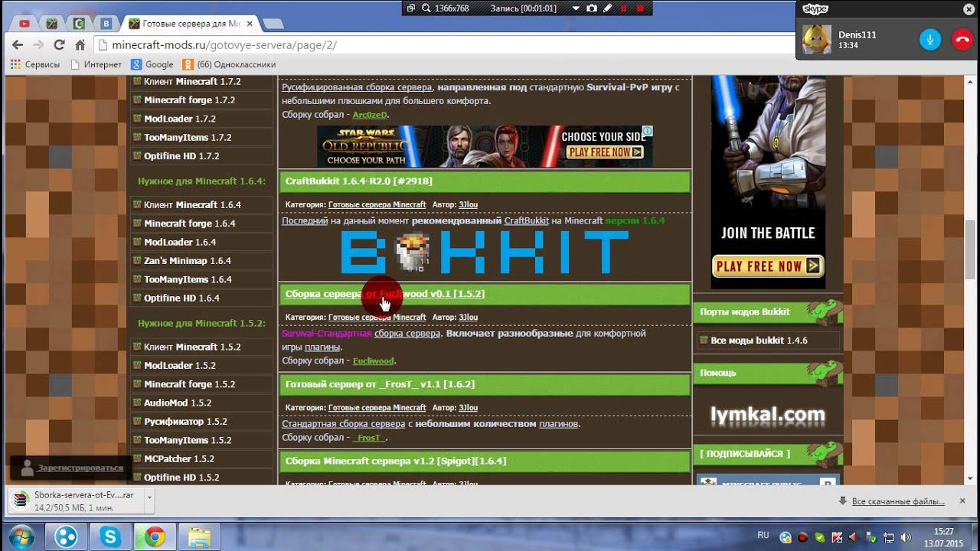
Task: Open the Интернет bookmark
Action: (96, 64)
